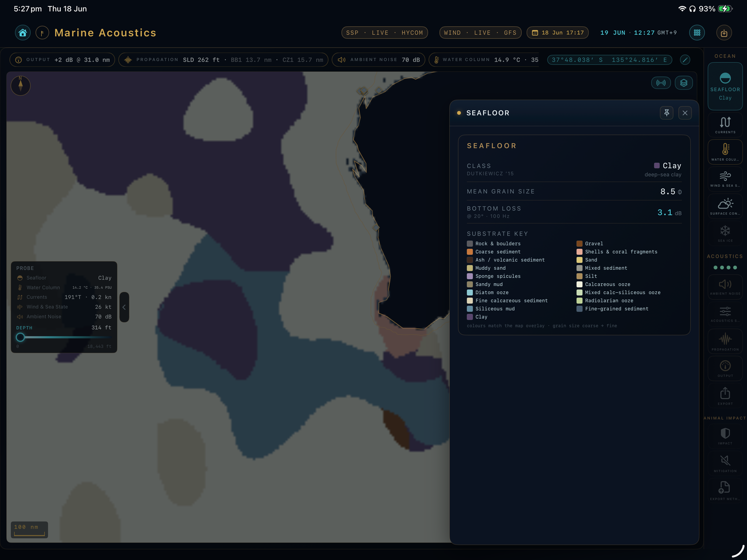This screenshot has width=747, height=560.
Task: Click the Fine-grained sediment legend entry
Action: (x=613, y=309)
